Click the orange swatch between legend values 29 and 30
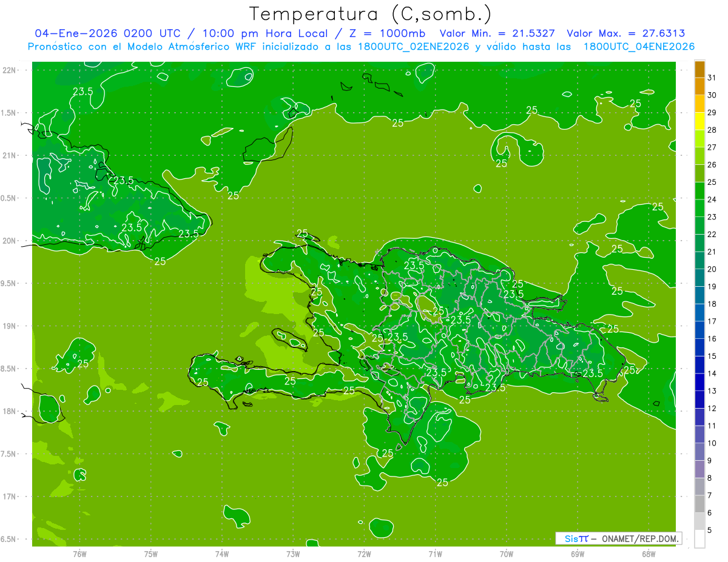 tap(699, 104)
